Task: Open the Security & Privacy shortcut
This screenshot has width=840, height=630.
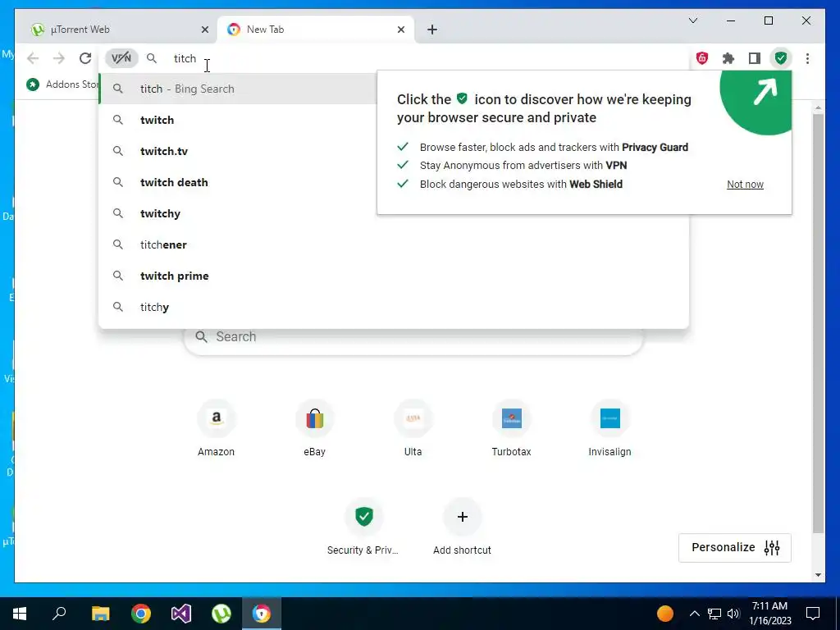Action: tap(363, 527)
